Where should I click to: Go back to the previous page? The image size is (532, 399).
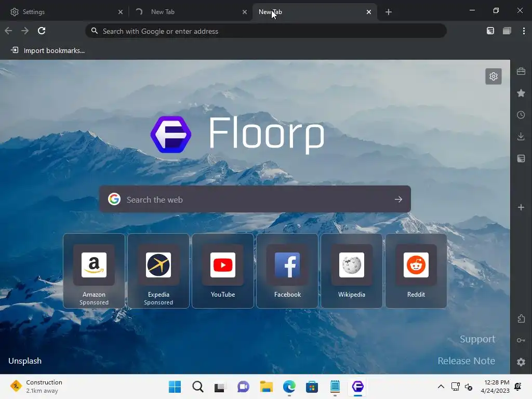pos(8,31)
